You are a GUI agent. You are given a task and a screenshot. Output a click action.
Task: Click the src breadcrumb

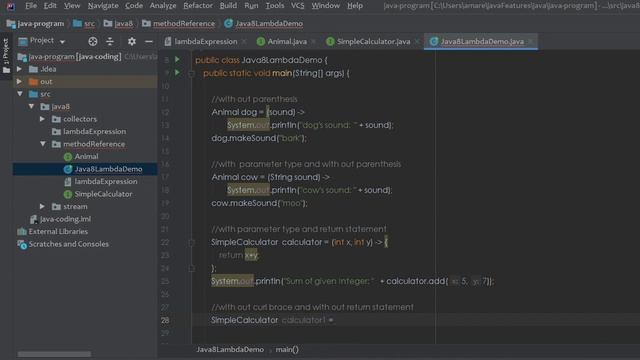point(84,24)
